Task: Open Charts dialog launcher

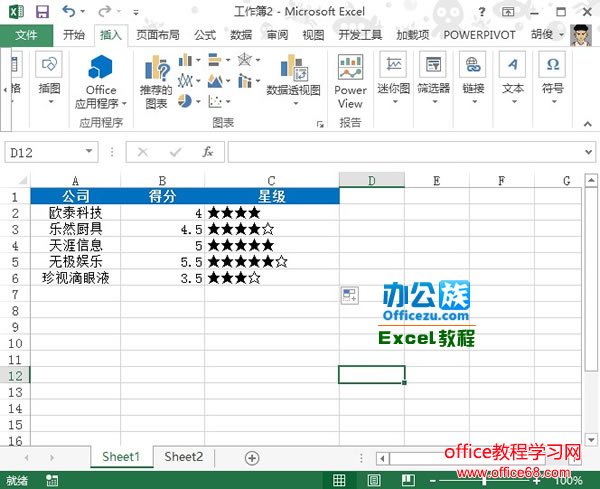Action: (x=320, y=124)
